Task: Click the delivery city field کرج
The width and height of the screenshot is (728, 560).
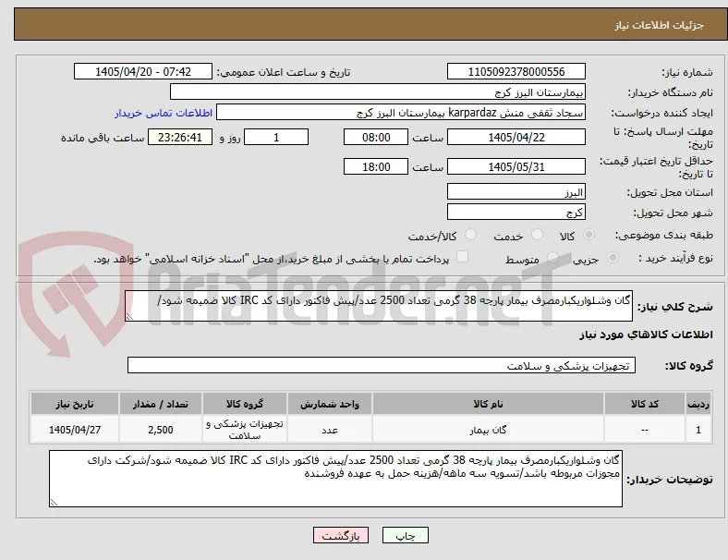Action: pyautogui.click(x=516, y=213)
